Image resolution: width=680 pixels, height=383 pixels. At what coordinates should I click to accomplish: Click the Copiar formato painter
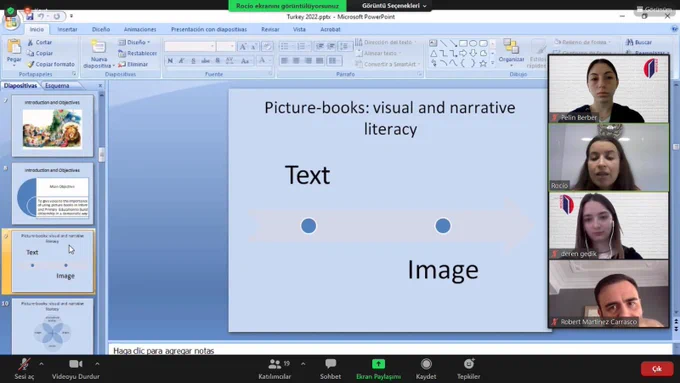tap(50, 64)
